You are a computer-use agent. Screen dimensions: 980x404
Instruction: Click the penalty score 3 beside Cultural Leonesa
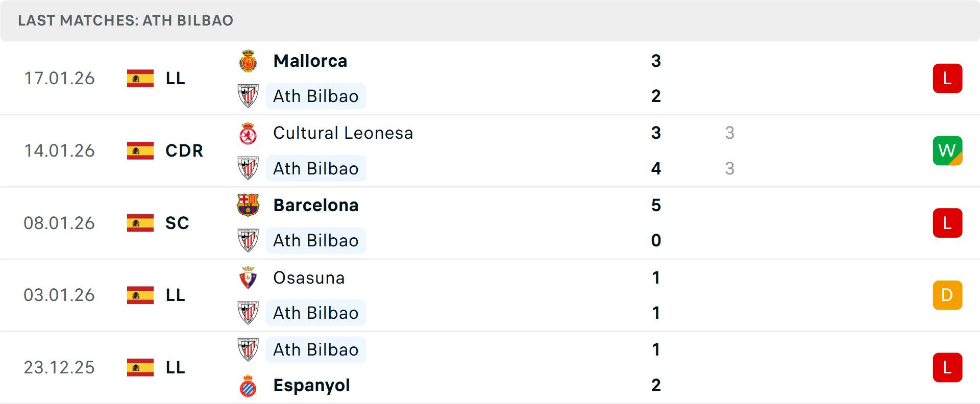pos(730,133)
